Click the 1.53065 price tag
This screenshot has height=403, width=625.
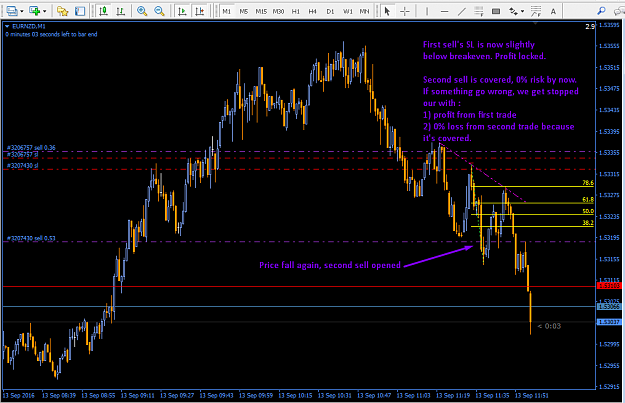609,307
